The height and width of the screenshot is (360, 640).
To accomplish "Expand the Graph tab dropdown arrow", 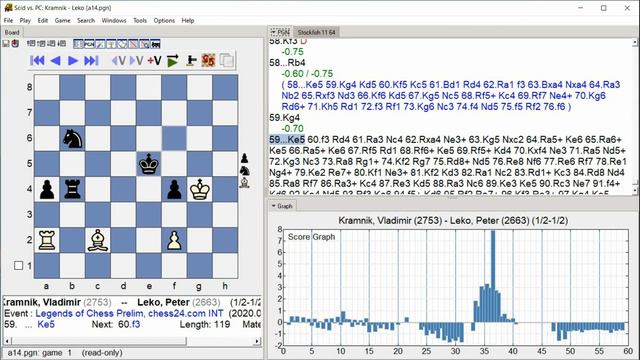I will pos(273,206).
